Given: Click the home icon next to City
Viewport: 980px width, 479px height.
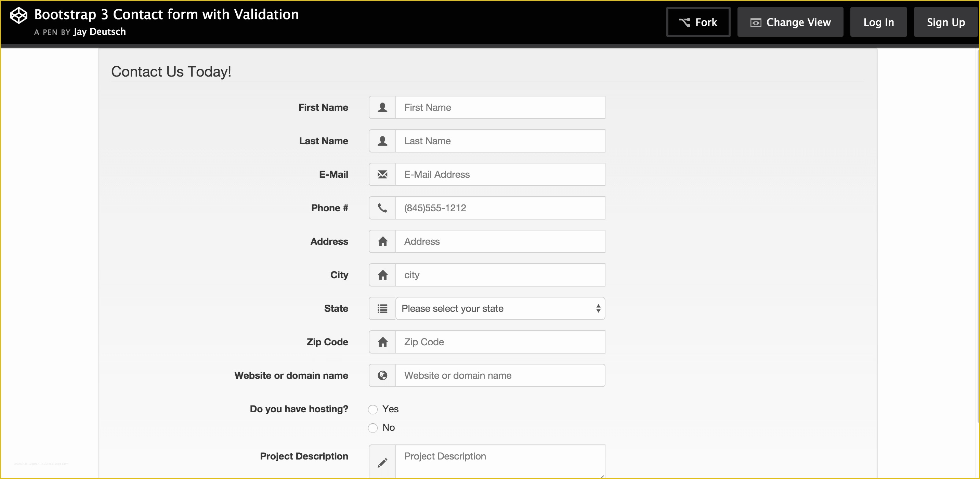Looking at the screenshot, I should tap(382, 275).
